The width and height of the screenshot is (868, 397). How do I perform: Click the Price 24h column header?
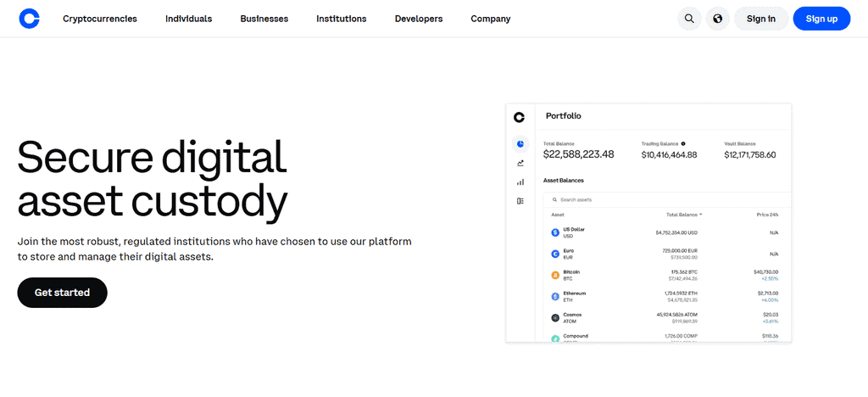coord(768,215)
